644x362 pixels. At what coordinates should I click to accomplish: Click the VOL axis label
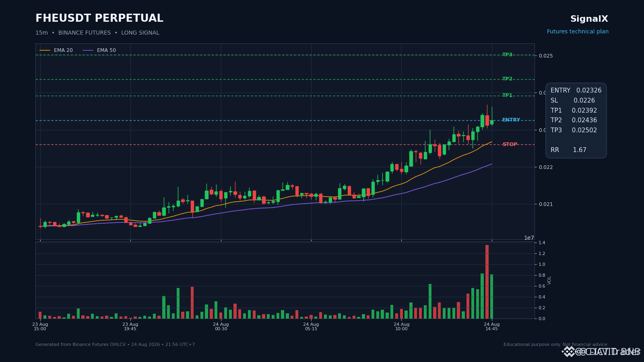(549, 280)
